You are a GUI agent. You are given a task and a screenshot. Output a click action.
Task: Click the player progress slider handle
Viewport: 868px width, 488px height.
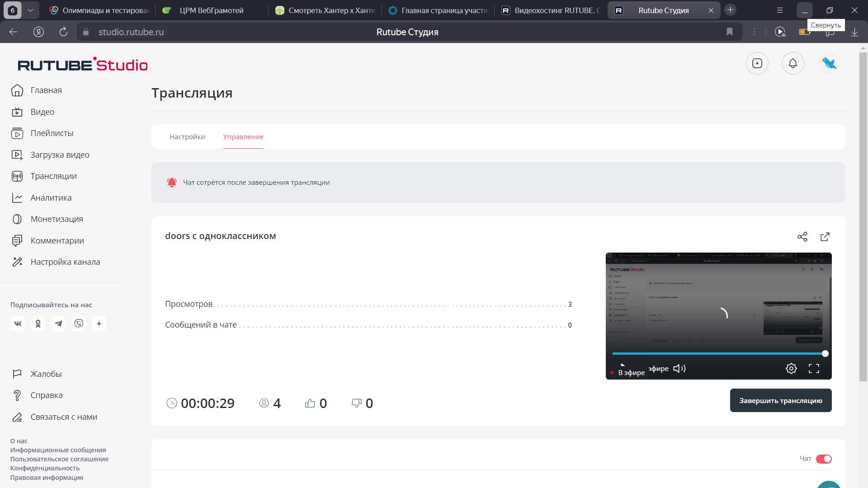click(825, 354)
